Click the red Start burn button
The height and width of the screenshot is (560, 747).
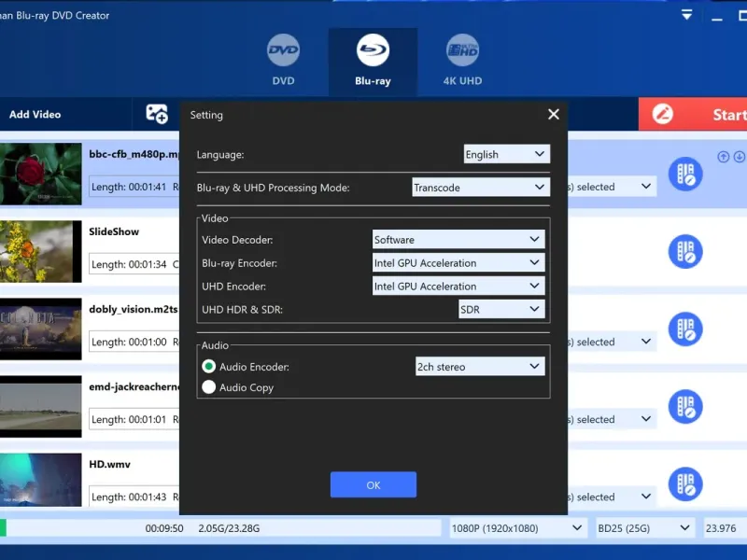pos(693,114)
